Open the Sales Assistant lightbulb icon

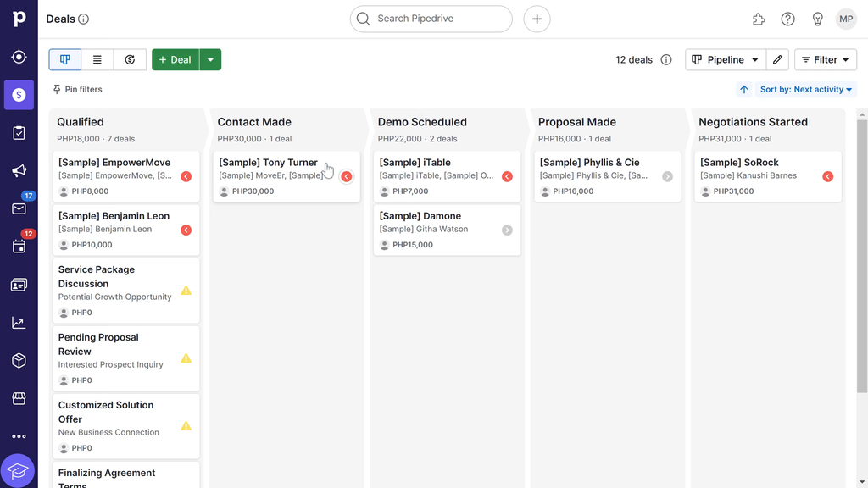point(817,19)
